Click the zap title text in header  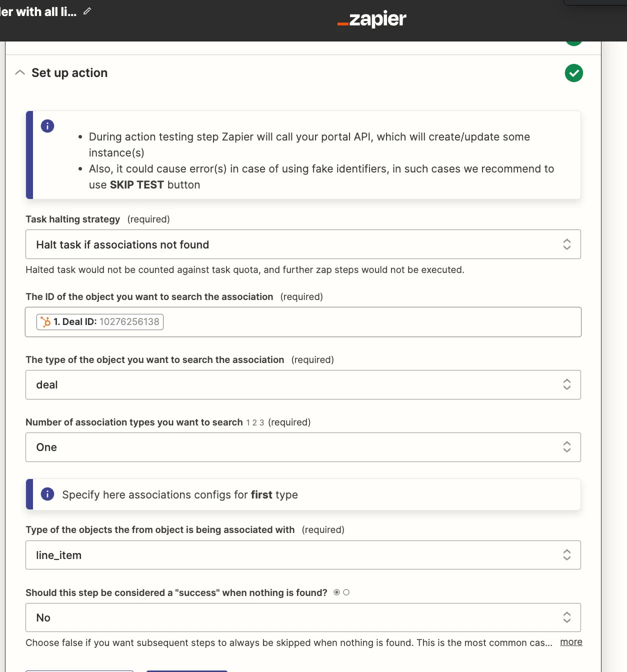38,11
